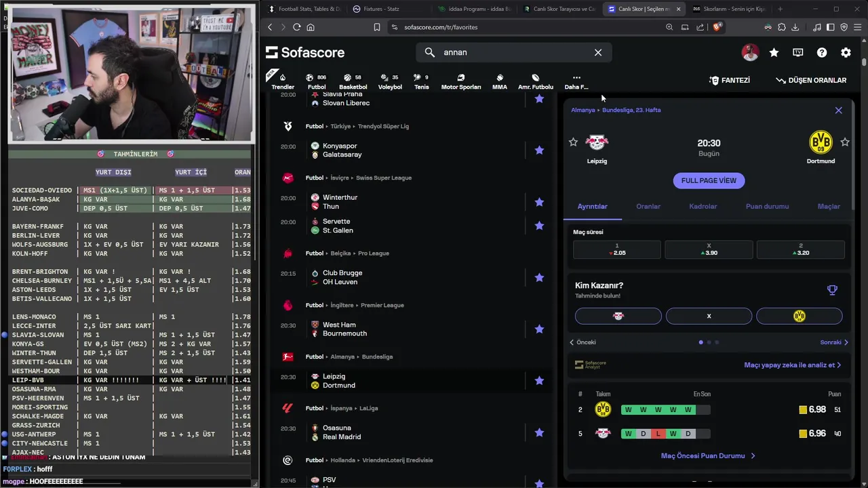
Task: Select odds 3.20 for away win
Action: 801,249
